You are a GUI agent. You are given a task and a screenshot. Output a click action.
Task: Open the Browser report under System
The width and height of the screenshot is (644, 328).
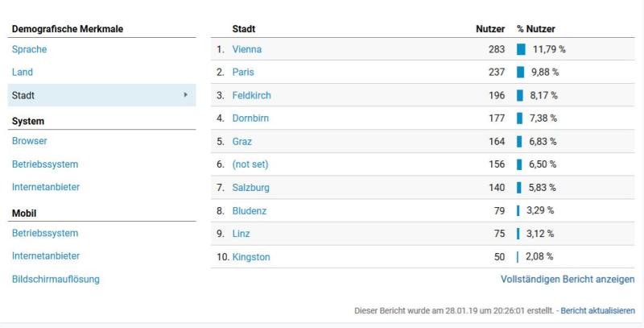[x=30, y=140]
